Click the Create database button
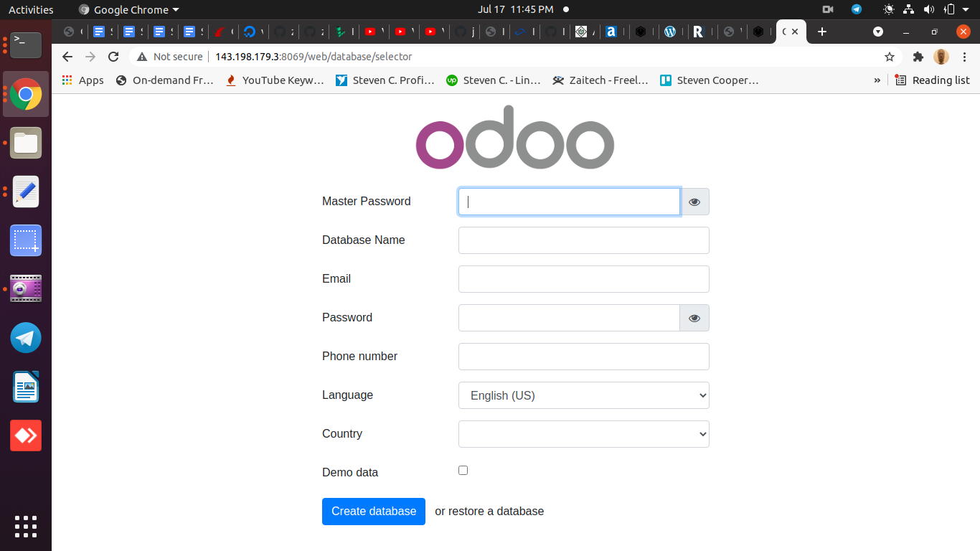This screenshot has width=980, height=551. coord(374,512)
